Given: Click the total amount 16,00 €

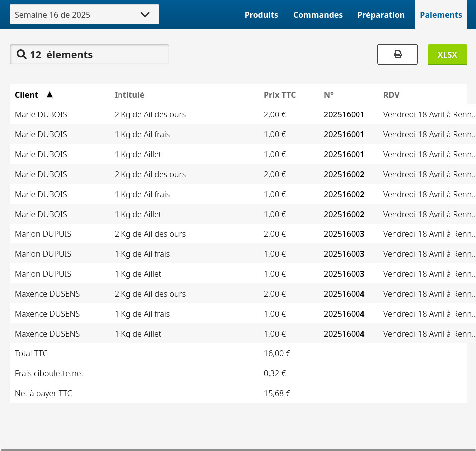Looking at the screenshot, I should pos(277,353).
